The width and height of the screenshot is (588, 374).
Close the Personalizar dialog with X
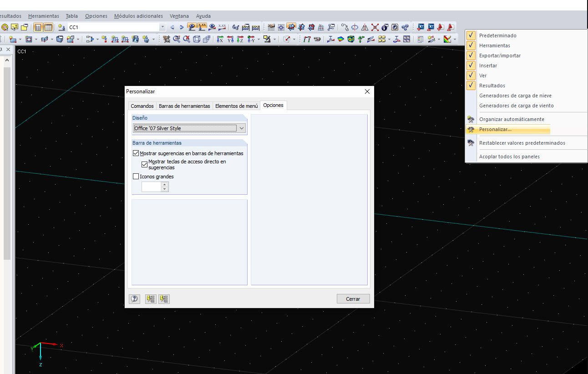pyautogui.click(x=367, y=91)
